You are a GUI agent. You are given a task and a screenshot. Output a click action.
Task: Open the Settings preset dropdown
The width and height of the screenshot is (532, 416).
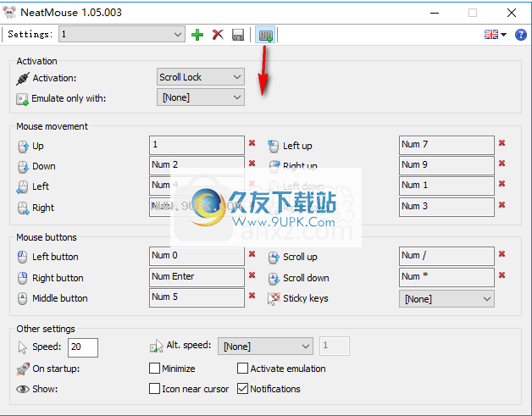[x=122, y=34]
